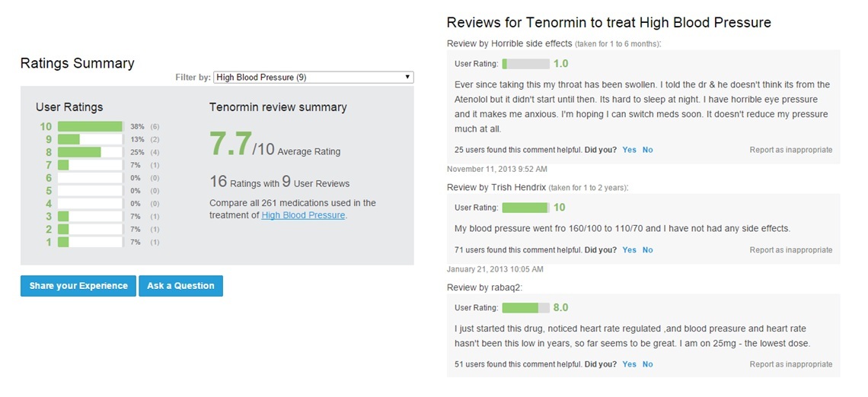Image resolution: width=868 pixels, height=397 pixels.
Task: Click No on Trish Hendrix review
Action: [647, 250]
